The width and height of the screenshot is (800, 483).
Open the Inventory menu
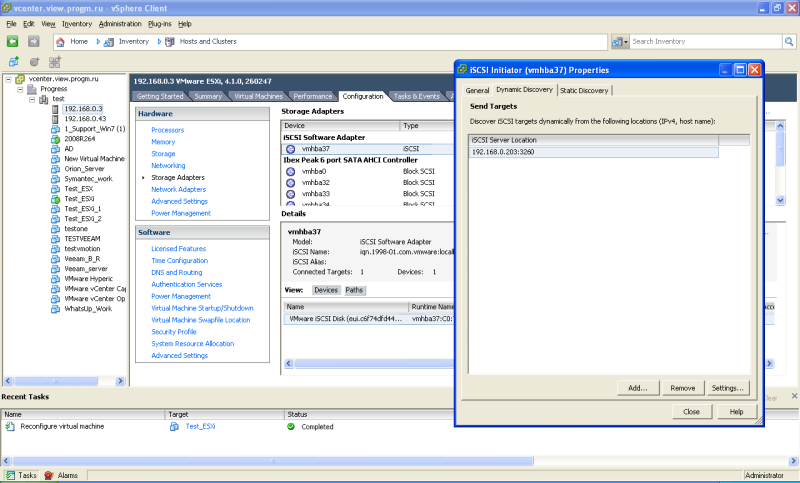[77, 24]
